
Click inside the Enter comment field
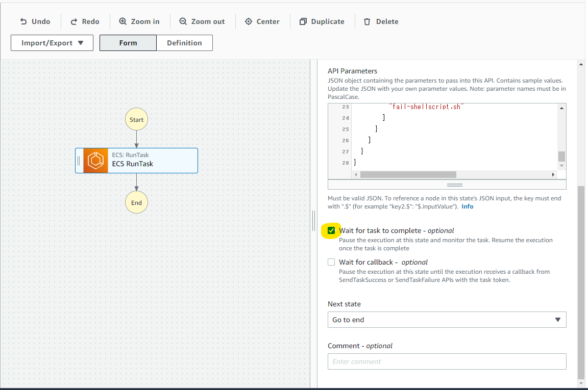point(447,361)
